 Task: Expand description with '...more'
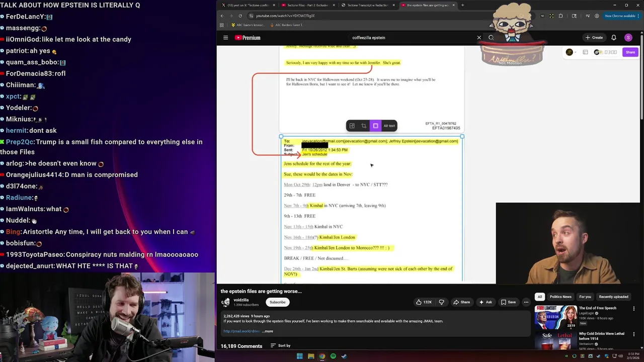pyautogui.click(x=267, y=331)
